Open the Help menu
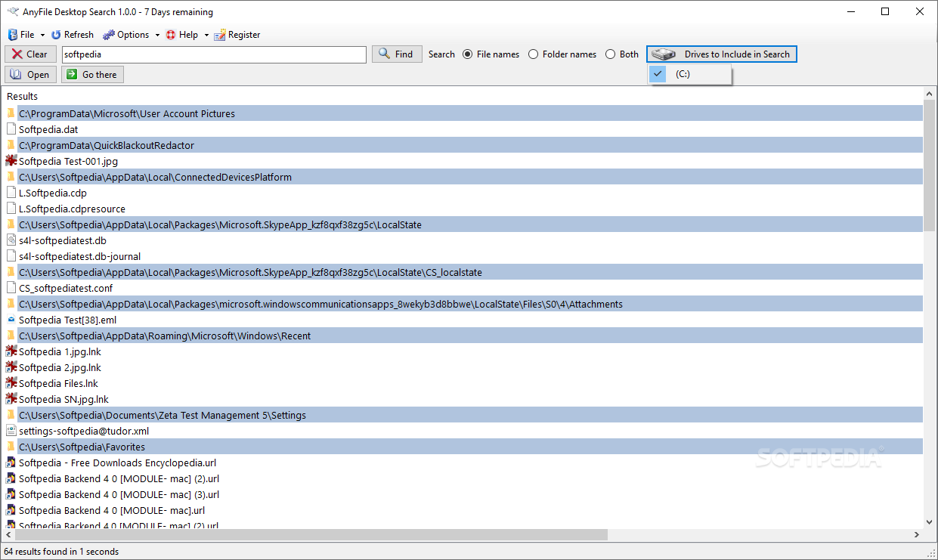938x560 pixels. tap(182, 35)
